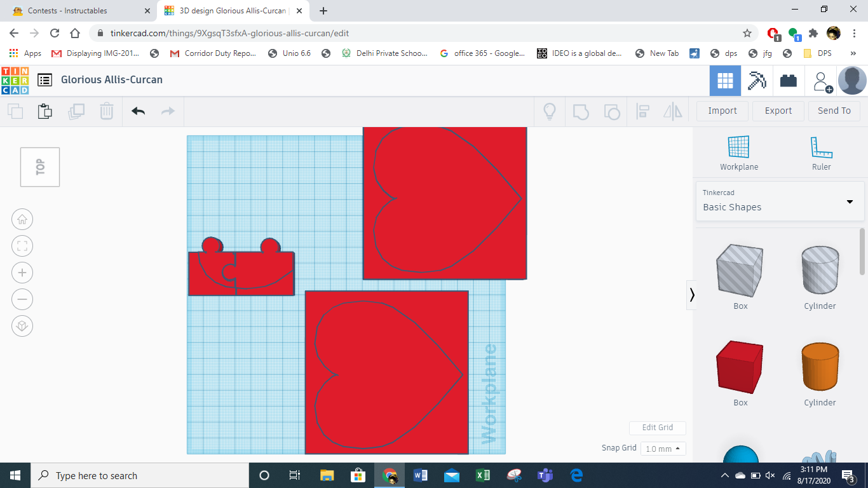Screen dimensions: 868x488
Task: Click the Undo arrow in toolbar
Action: pos(139,111)
